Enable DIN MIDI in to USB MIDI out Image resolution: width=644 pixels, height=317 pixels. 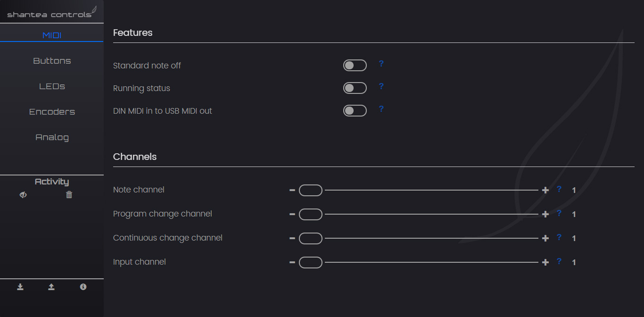(x=355, y=110)
